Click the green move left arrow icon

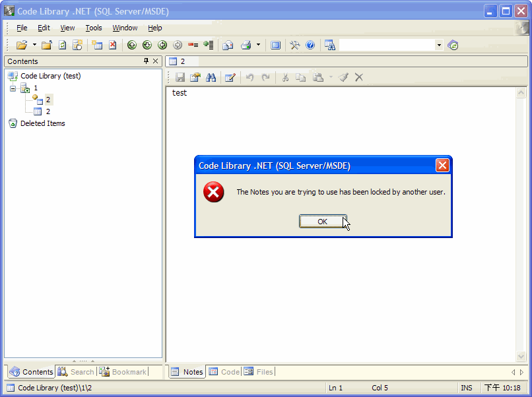coord(162,45)
